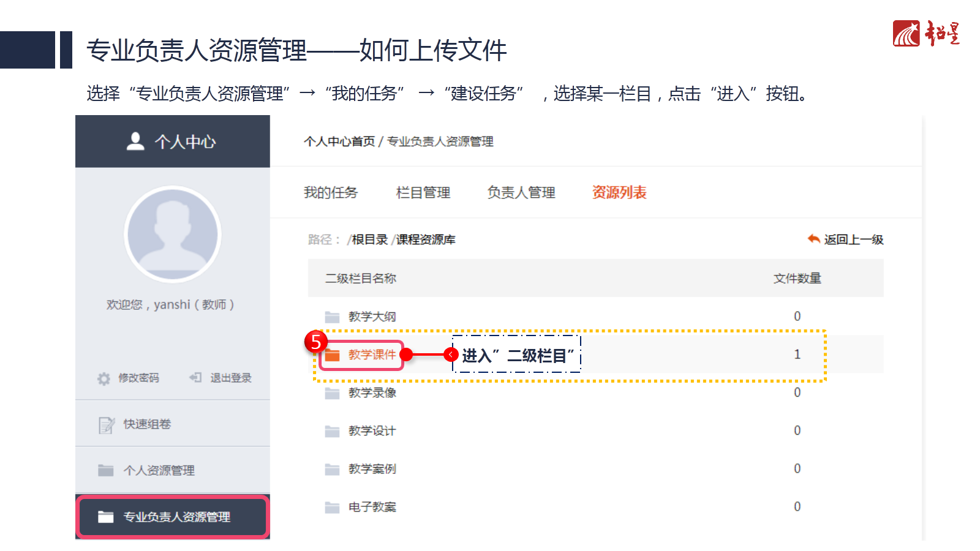Screen dimensions: 980x551
Task: Click 课程资源库 in the path
Action: tap(426, 239)
